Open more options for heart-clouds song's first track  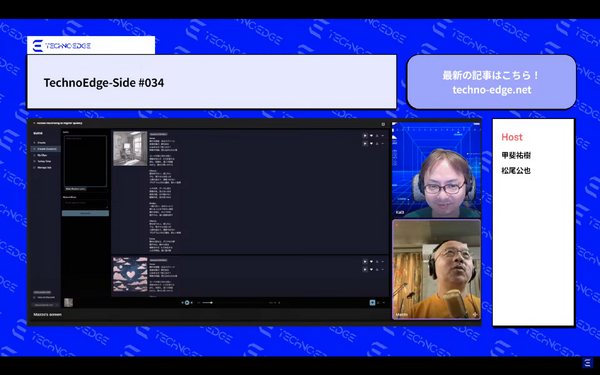click(x=383, y=262)
